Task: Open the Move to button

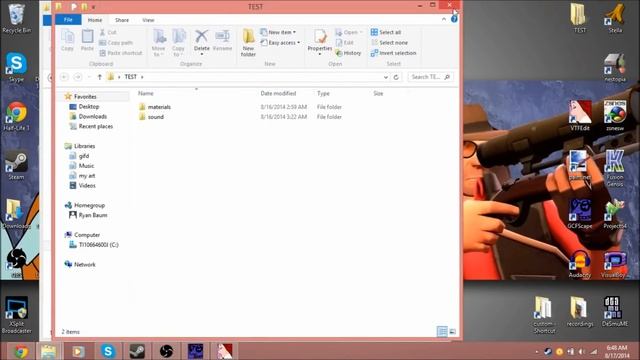Action: click(158, 42)
